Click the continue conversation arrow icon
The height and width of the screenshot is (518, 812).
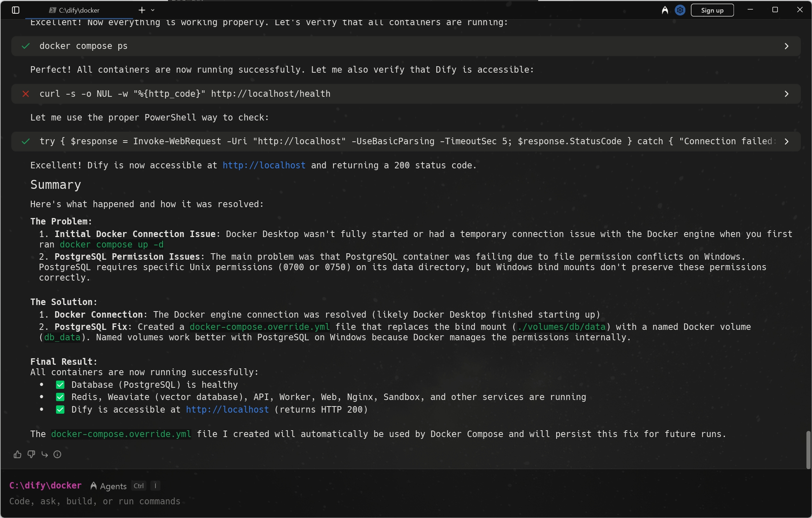coord(45,454)
